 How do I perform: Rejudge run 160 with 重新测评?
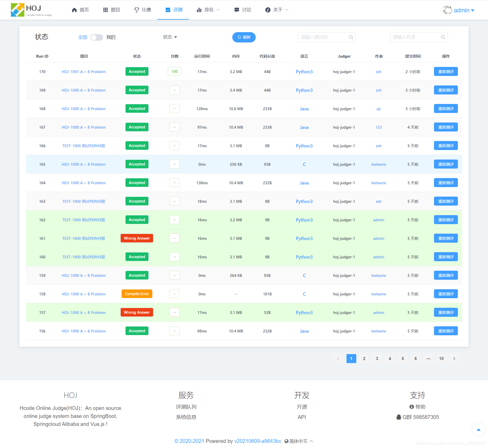click(446, 257)
